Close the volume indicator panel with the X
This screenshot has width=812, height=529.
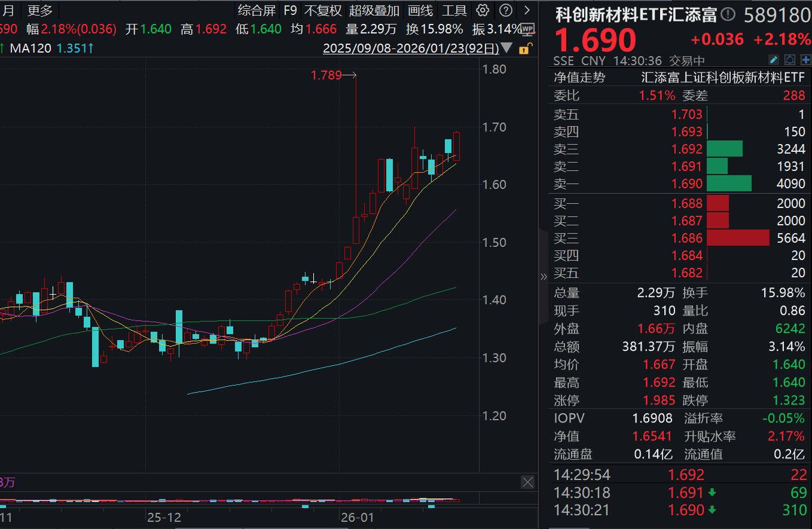[528, 482]
